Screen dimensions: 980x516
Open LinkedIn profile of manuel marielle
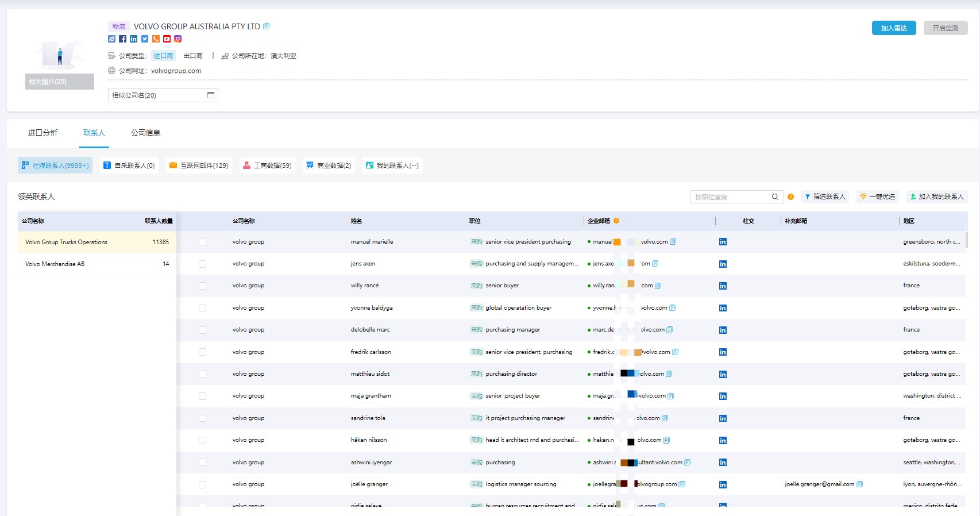[x=723, y=242]
